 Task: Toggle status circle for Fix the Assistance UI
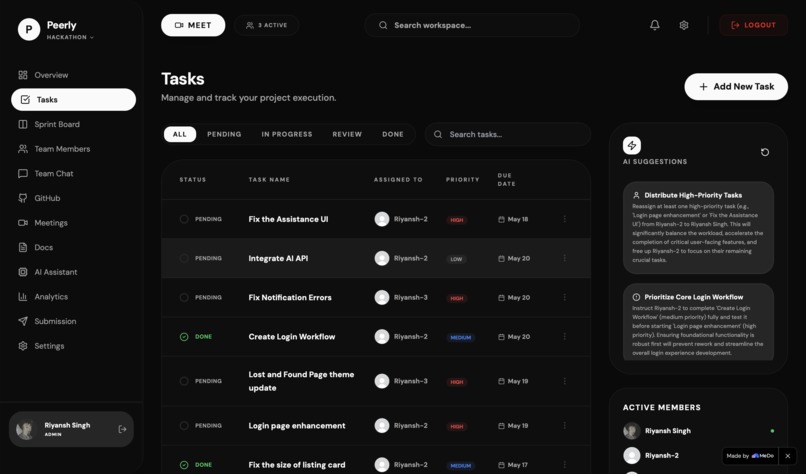tap(184, 219)
